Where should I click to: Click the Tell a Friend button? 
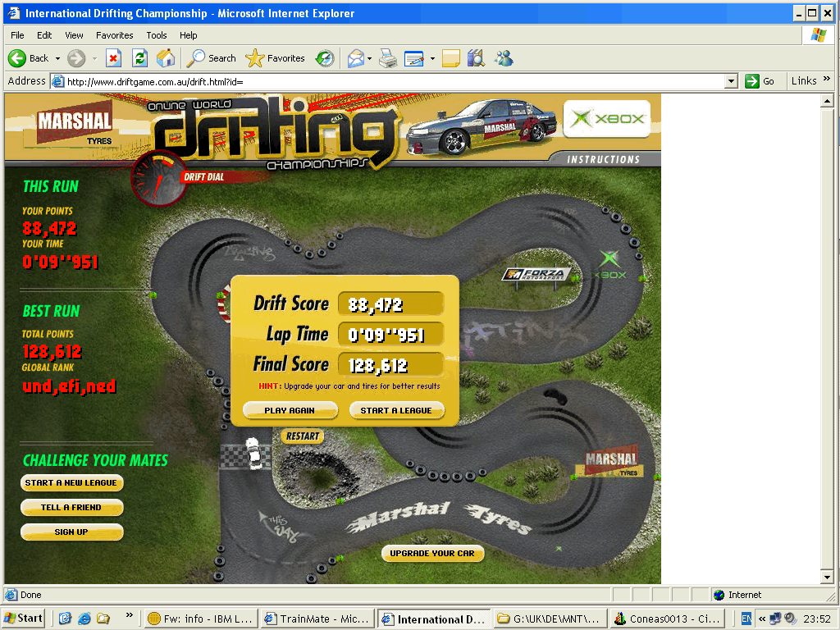point(71,507)
